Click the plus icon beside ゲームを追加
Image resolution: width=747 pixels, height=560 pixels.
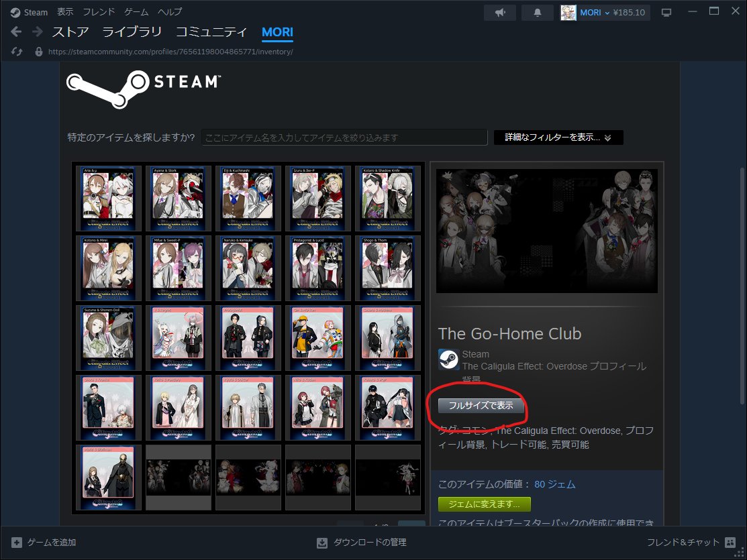17,543
